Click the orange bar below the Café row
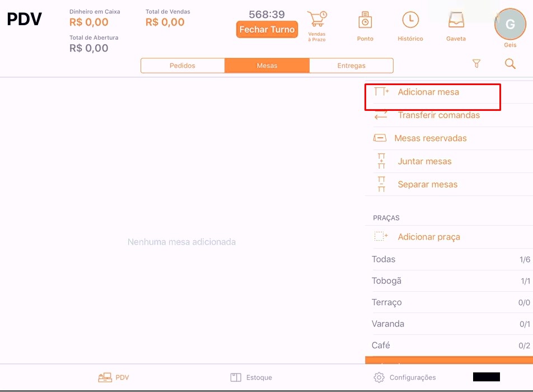 point(448,360)
